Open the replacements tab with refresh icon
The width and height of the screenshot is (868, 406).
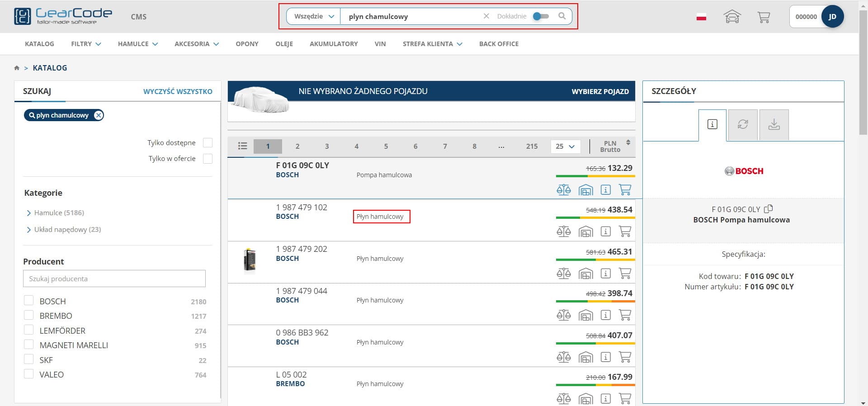(743, 125)
